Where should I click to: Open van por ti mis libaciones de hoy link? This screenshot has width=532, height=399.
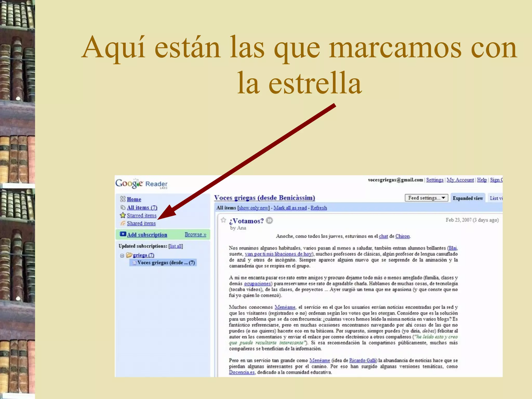278,254
